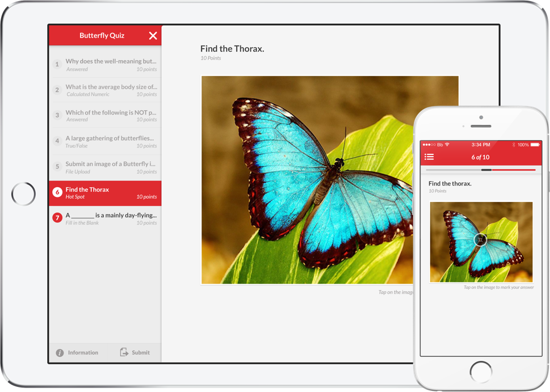
Task: Select question number 7 red badge
Action: (x=57, y=218)
